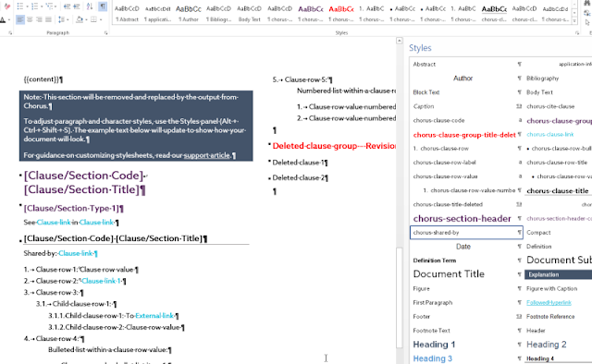The width and height of the screenshot is (592, 364).
Task: Apply the Abstract style from gallery
Action: 127,14
